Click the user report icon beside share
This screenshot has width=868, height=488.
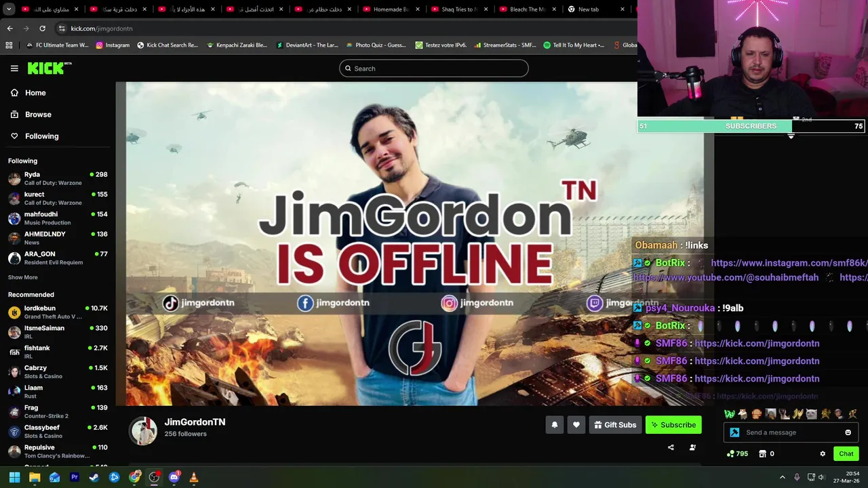[692, 447]
